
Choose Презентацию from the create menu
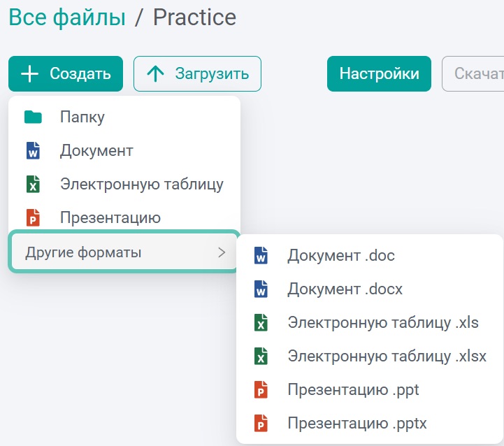click(x=124, y=217)
